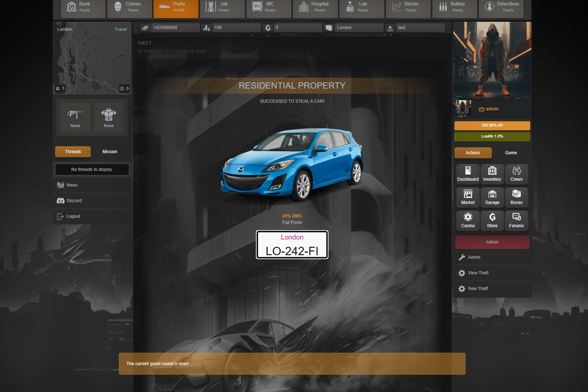Open the Garage action icon
Image resolution: width=588 pixels, height=392 pixels.
pos(492,197)
